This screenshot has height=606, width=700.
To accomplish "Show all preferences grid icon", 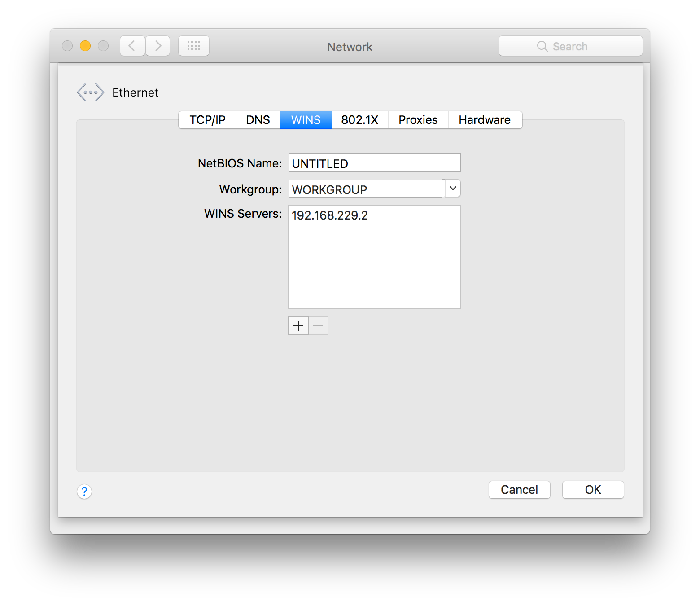I will [194, 46].
